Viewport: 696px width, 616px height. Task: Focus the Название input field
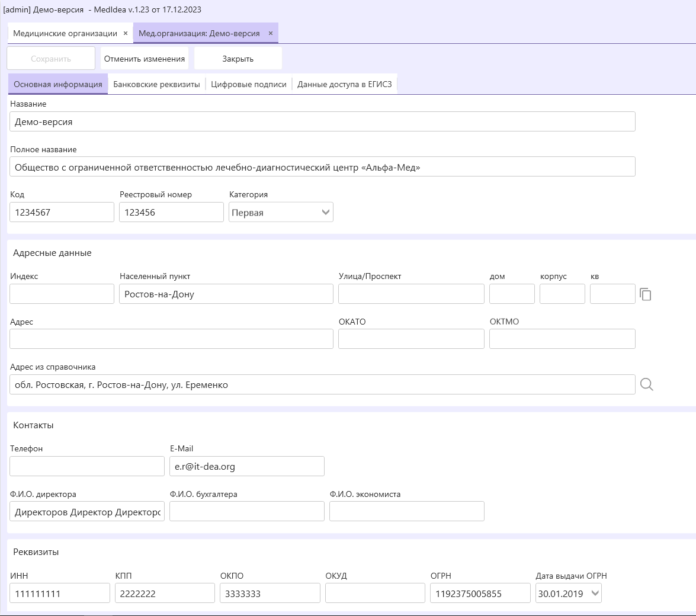coord(322,121)
